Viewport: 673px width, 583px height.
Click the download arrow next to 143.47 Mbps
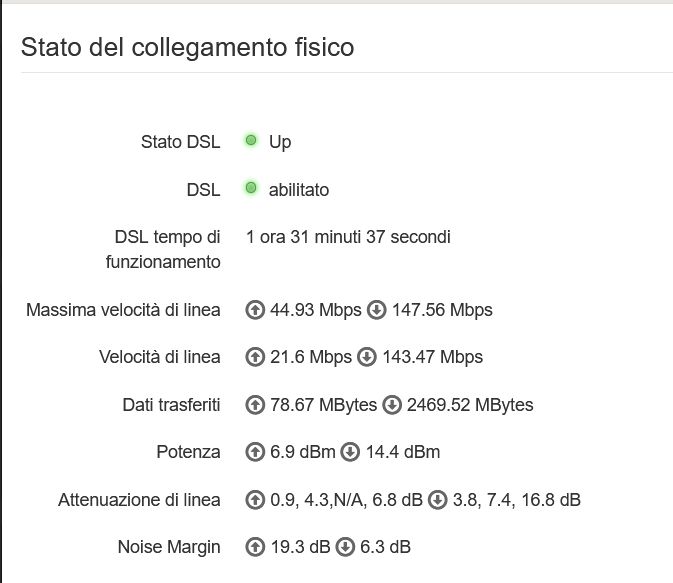pyautogui.click(x=366, y=357)
